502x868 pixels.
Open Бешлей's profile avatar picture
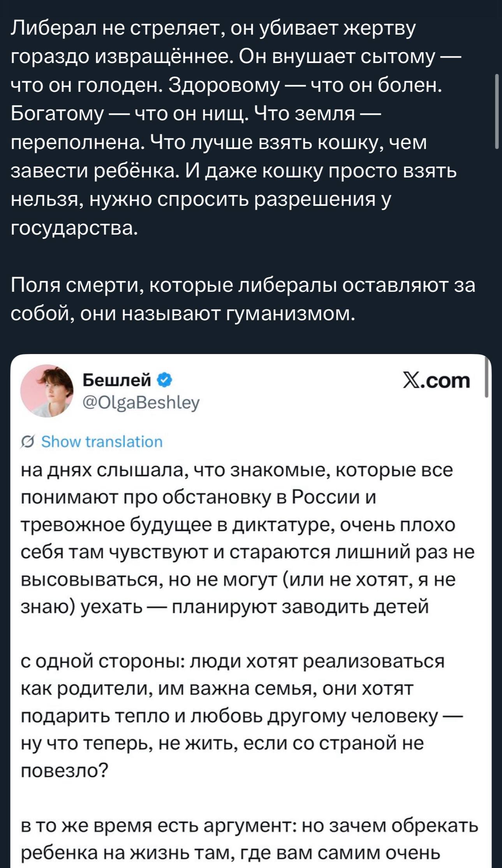click(x=47, y=391)
